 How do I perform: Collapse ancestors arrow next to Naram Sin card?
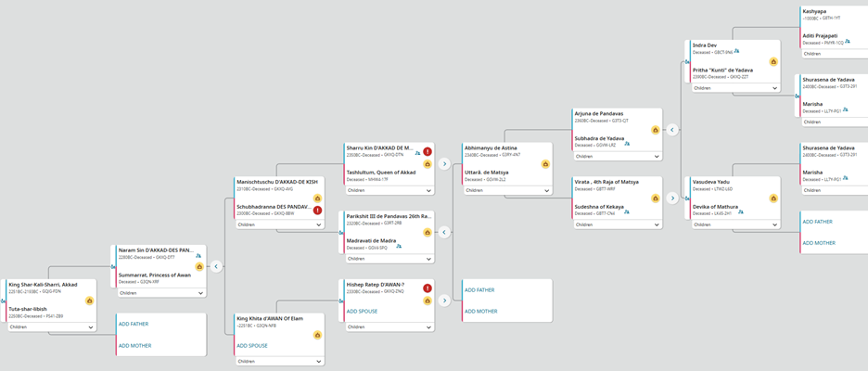(216, 266)
